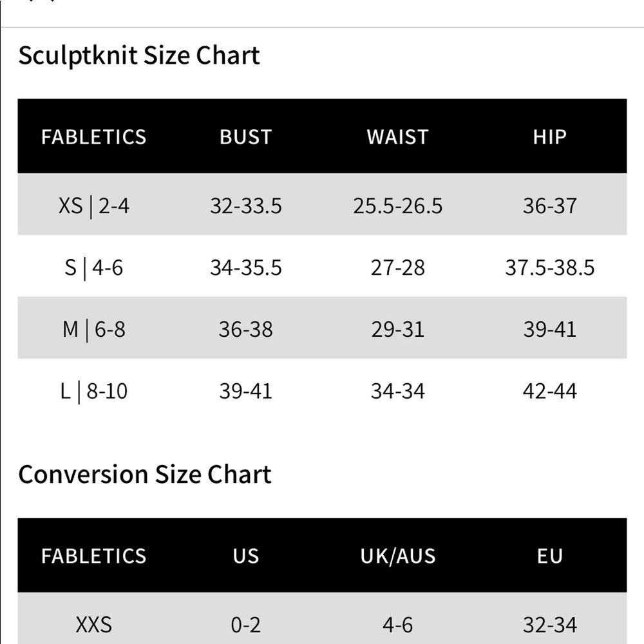Image resolution: width=644 pixels, height=644 pixels.
Task: Click the 32-33.5 bust measurement cell
Action: coord(245,206)
